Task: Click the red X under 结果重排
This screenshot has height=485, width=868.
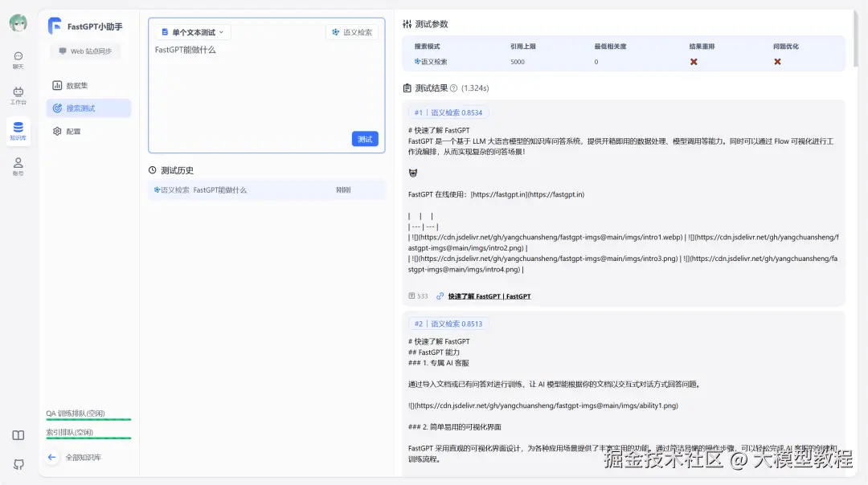Action: [694, 61]
